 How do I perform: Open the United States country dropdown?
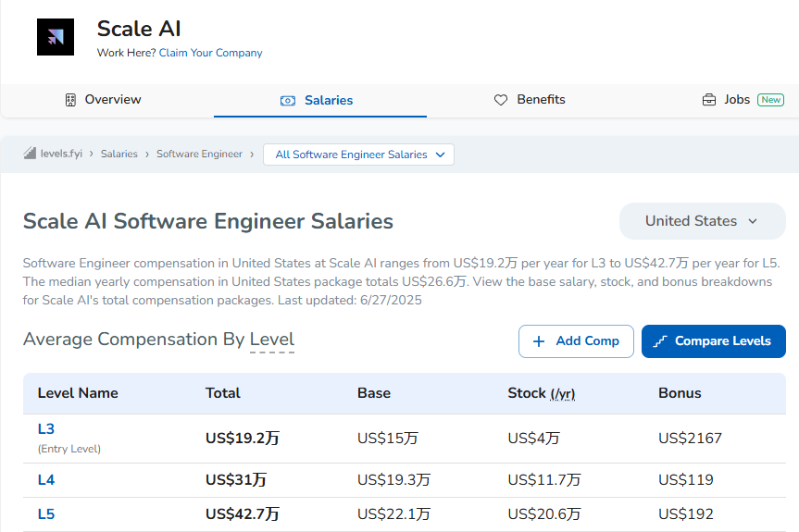pyautogui.click(x=702, y=221)
